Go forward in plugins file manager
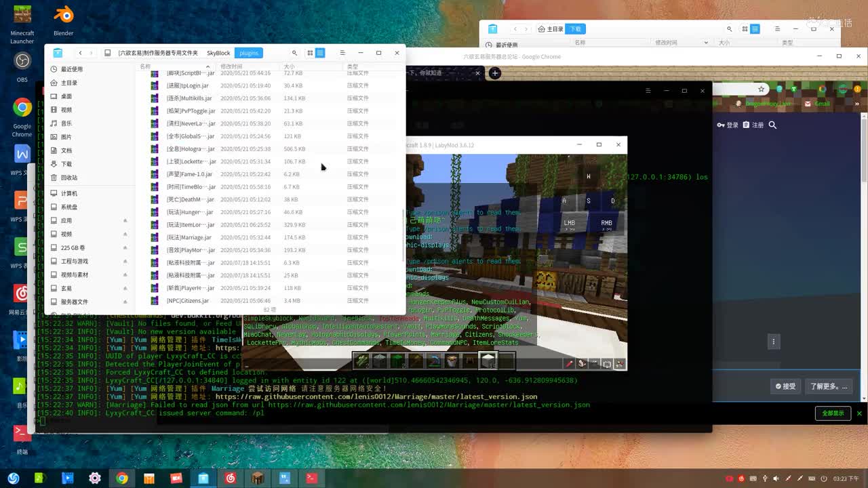Screen dimensions: 868x488 (92, 53)
